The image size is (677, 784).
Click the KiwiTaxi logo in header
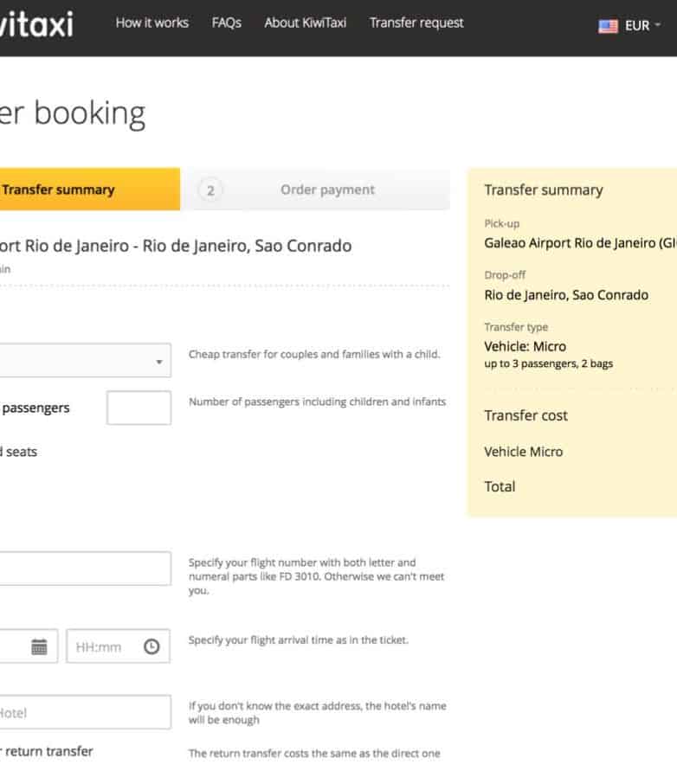click(x=36, y=24)
